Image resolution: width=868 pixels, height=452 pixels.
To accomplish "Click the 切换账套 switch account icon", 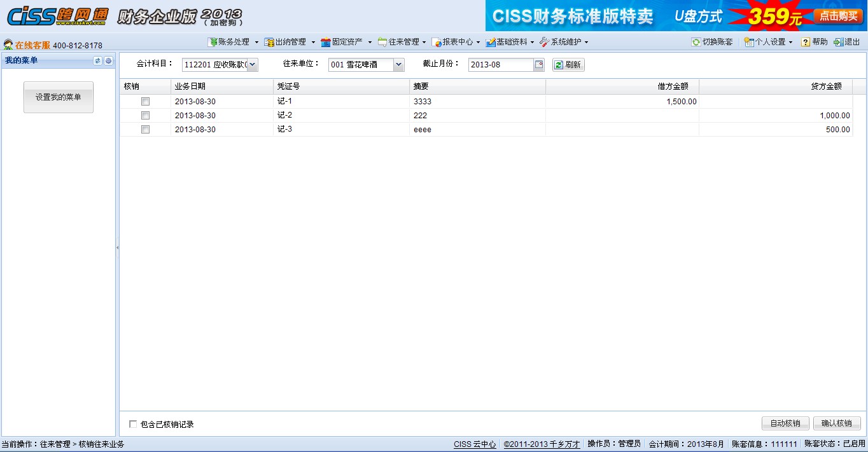I will (x=696, y=42).
